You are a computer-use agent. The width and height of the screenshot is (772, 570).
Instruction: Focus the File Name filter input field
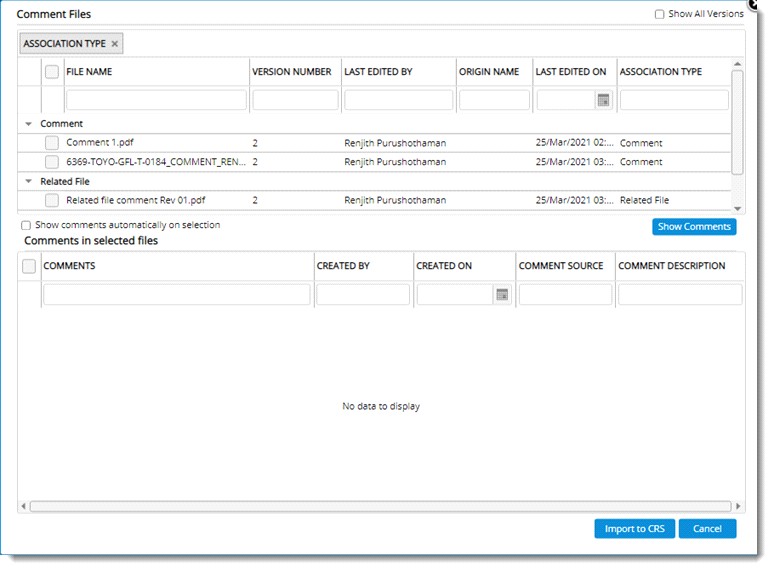tap(156, 100)
